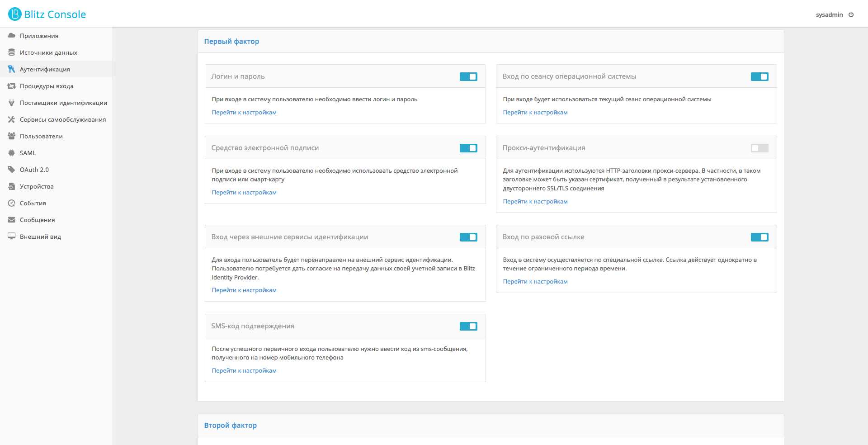Viewport: 868px width, 445px height.
Task: Click the envelope icon beside Сообщения
Action: [12, 220]
